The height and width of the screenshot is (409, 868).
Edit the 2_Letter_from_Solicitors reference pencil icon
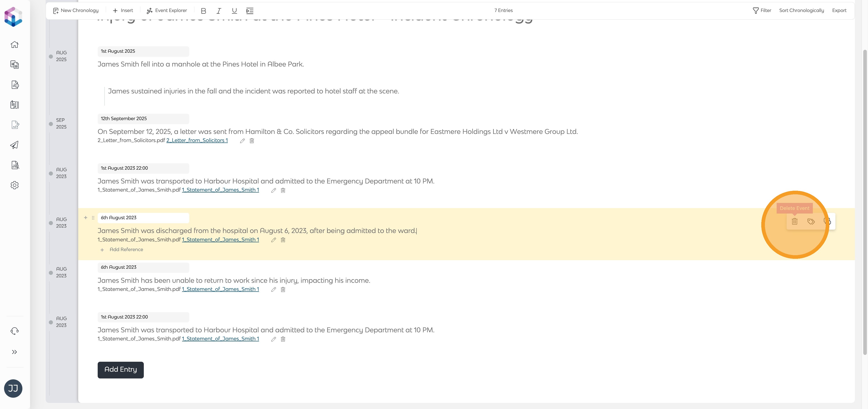click(x=242, y=141)
